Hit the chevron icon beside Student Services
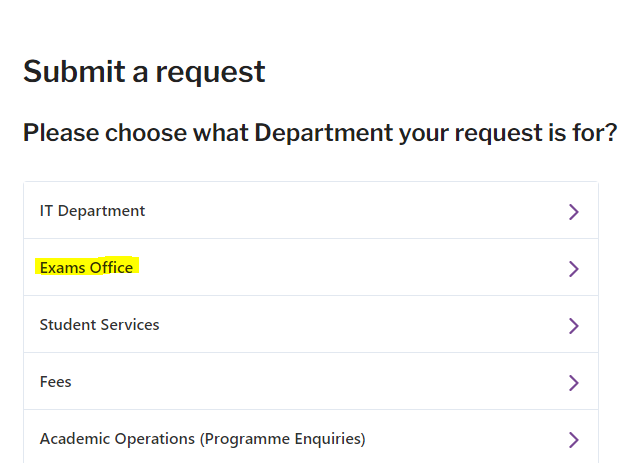The width and height of the screenshot is (638, 463). [573, 326]
